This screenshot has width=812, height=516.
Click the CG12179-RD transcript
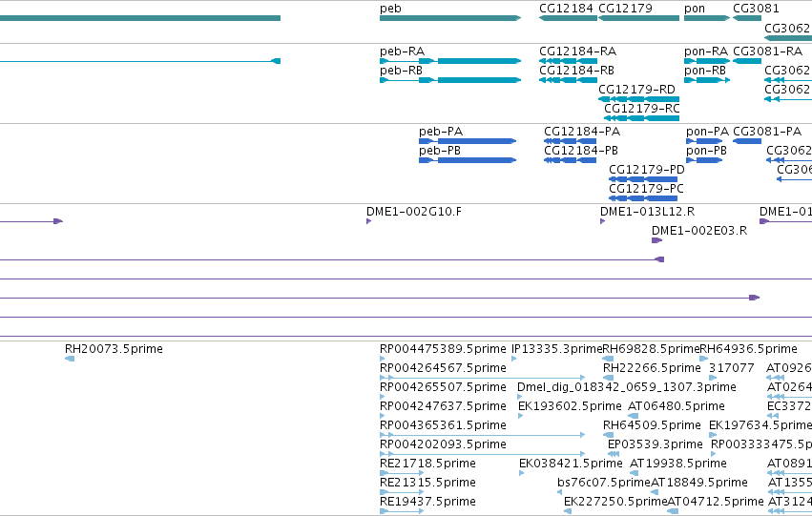(x=638, y=99)
